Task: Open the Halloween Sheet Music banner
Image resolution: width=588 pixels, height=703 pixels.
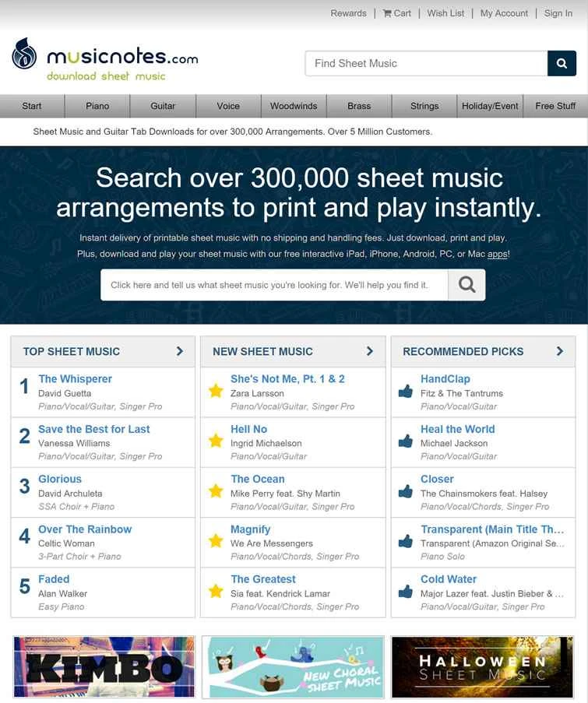Action: point(483,666)
